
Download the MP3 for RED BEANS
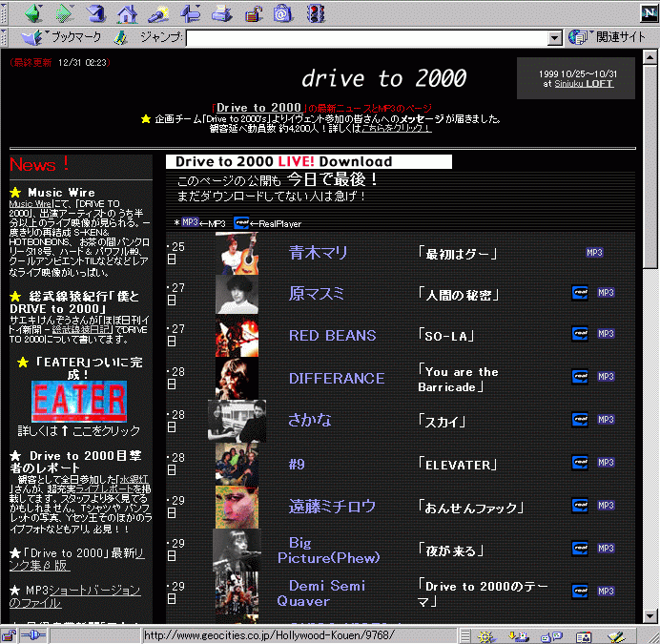pos(606,334)
